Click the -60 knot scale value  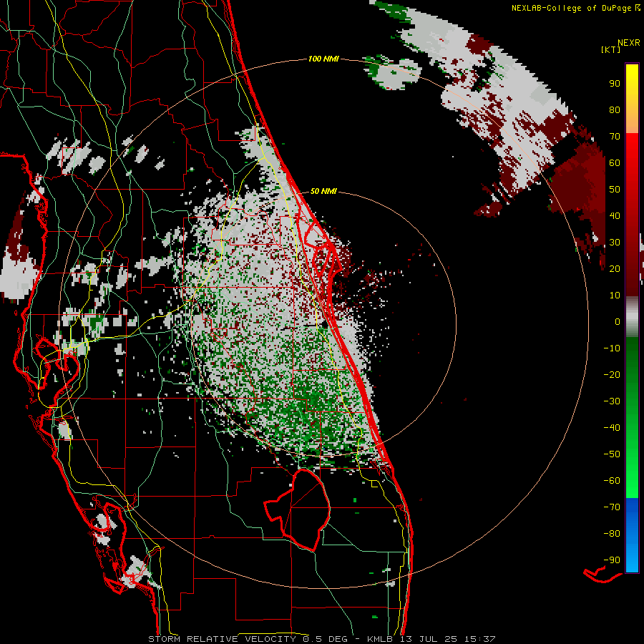[612, 481]
